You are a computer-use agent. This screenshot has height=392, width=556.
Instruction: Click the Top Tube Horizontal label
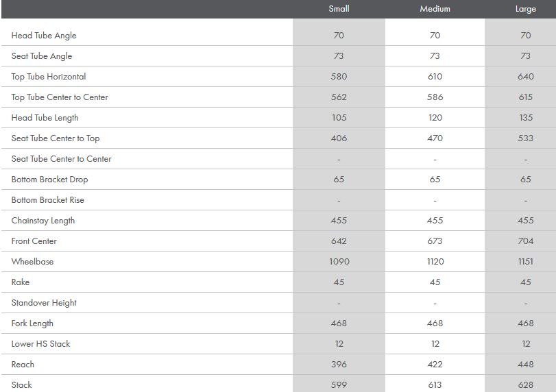tap(49, 77)
